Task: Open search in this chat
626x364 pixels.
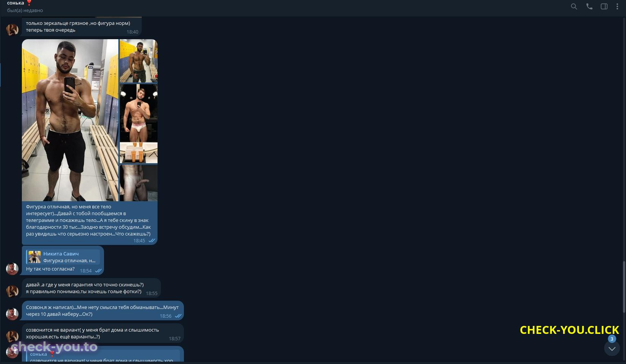Action: (x=574, y=6)
